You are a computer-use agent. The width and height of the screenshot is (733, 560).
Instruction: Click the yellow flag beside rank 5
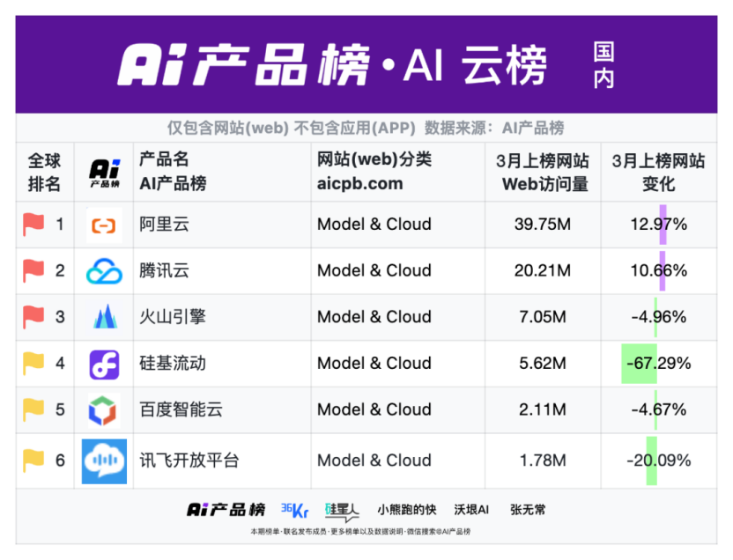[x=33, y=409]
